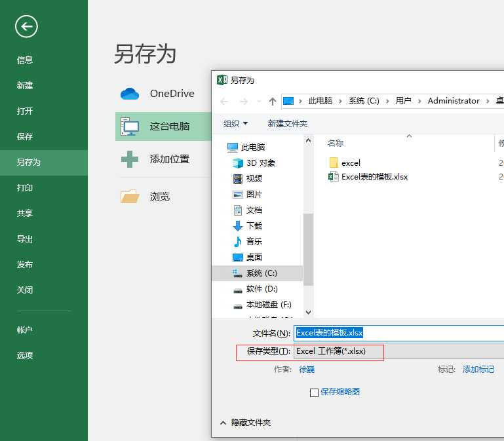The width and height of the screenshot is (504, 441).
Task: Choose the 这台电脑 computer icon
Action: (130, 126)
